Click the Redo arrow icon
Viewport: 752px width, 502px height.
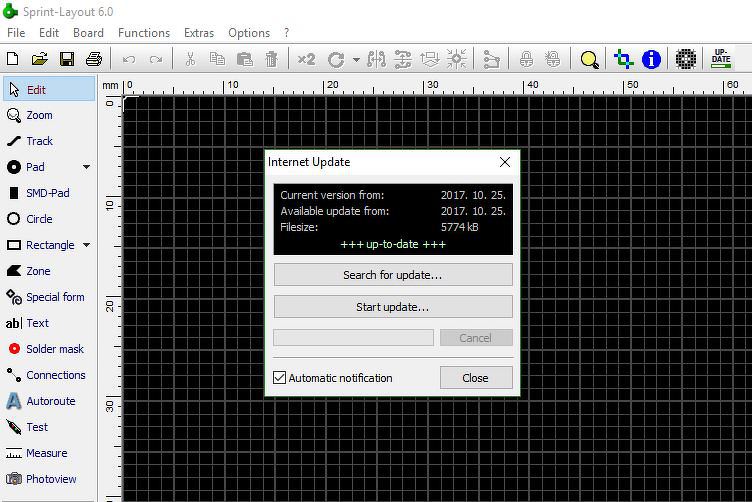point(156,59)
